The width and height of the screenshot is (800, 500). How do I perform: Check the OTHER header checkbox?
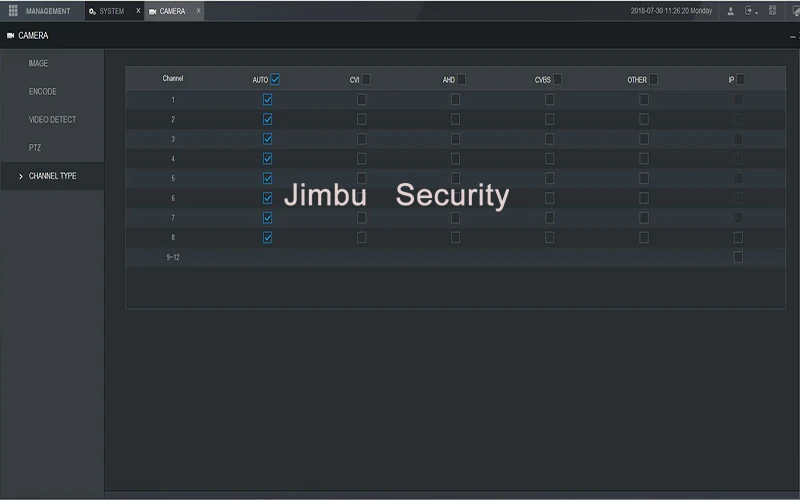coord(653,79)
